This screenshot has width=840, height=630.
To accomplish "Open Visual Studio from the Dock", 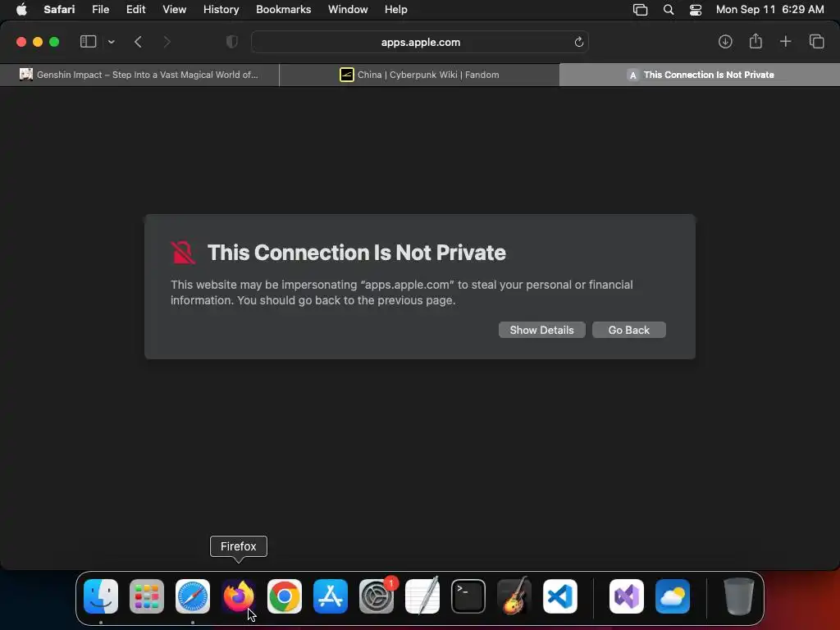I will point(627,596).
